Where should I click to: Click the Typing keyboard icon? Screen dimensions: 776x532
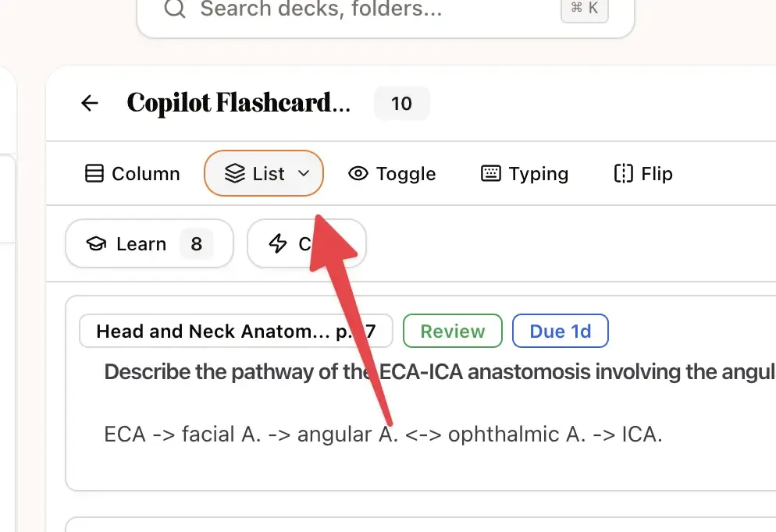(490, 173)
